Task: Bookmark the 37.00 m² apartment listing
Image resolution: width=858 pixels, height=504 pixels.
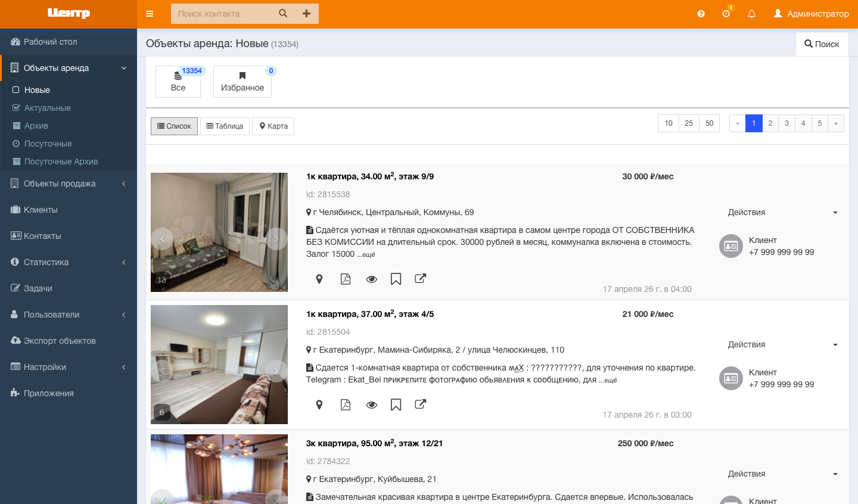Action: tap(396, 405)
